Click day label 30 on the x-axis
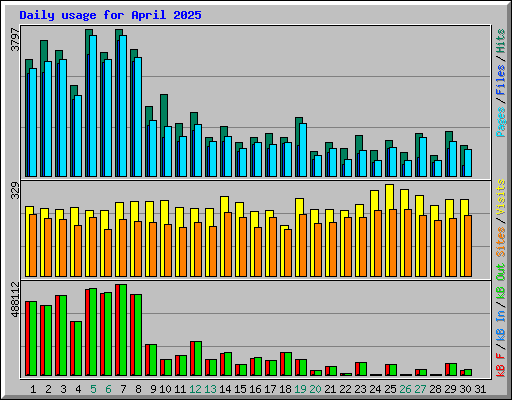 [465, 389]
